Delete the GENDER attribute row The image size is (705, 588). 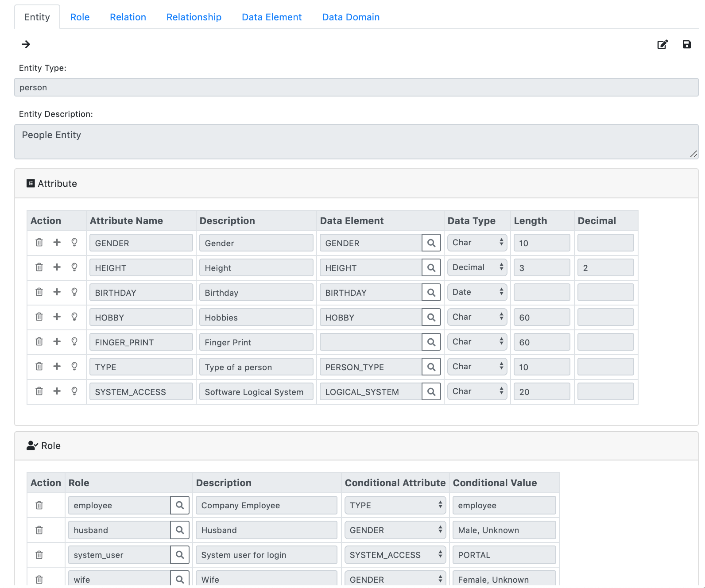click(x=39, y=242)
